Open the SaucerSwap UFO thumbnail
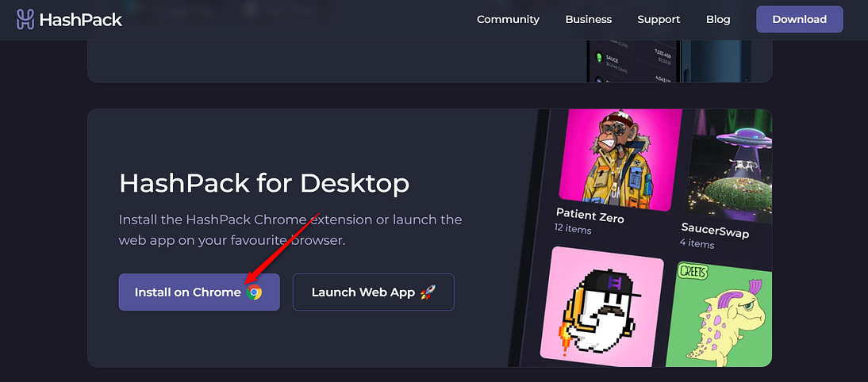 [x=728, y=164]
